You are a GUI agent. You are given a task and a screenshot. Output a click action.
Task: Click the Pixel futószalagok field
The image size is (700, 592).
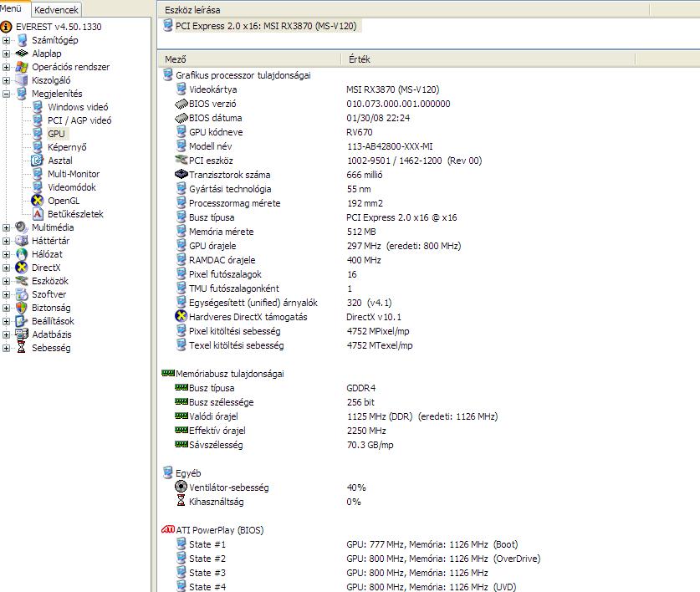(x=225, y=274)
